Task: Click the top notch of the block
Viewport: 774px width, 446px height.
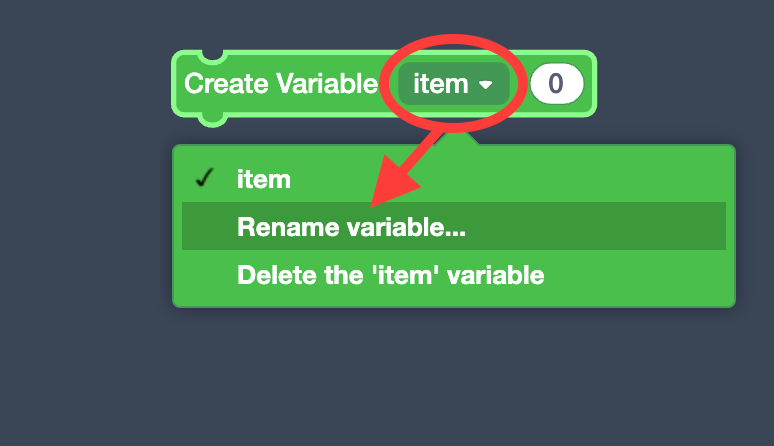Action: point(211,54)
